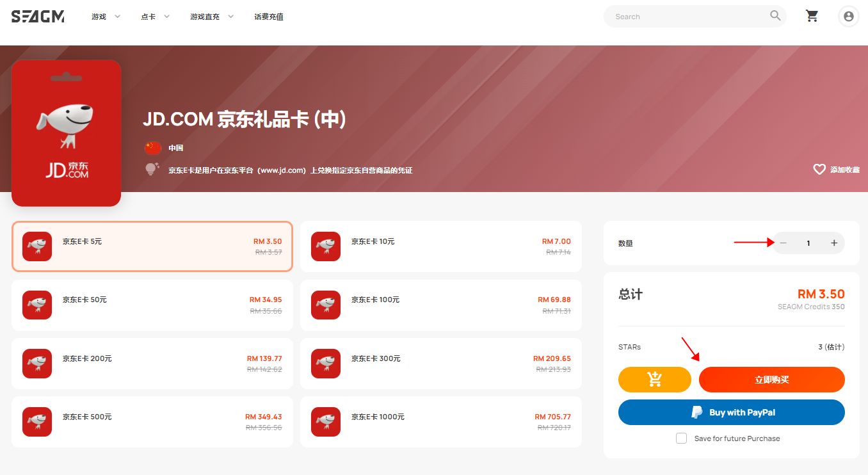This screenshot has width=868, height=475.
Task: Click the RM 34.95 price
Action: pos(266,300)
